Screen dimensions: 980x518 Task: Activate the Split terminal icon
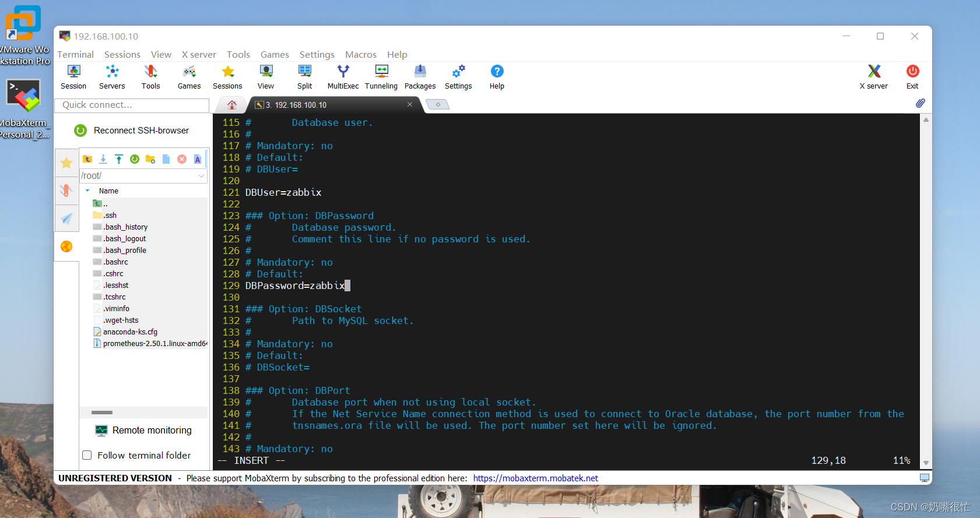pyautogui.click(x=304, y=77)
